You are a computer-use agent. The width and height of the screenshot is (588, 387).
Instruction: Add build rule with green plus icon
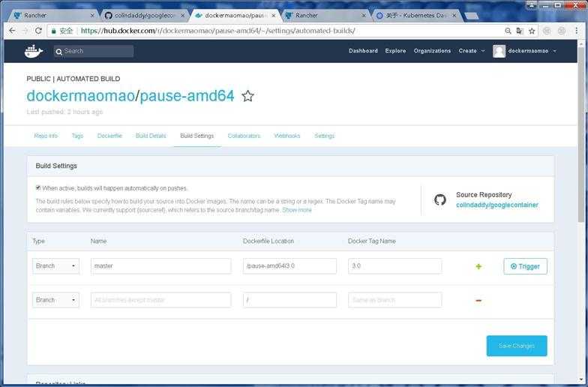pos(478,266)
